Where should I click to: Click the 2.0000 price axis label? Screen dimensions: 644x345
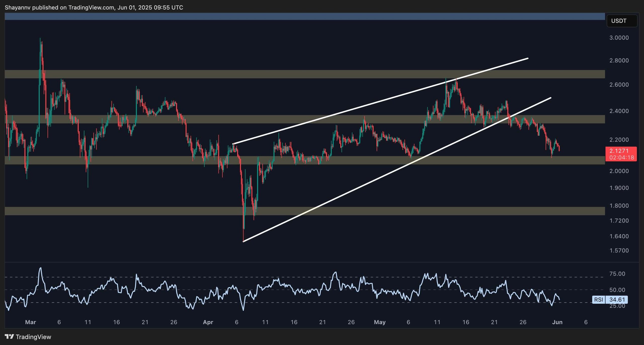click(619, 171)
